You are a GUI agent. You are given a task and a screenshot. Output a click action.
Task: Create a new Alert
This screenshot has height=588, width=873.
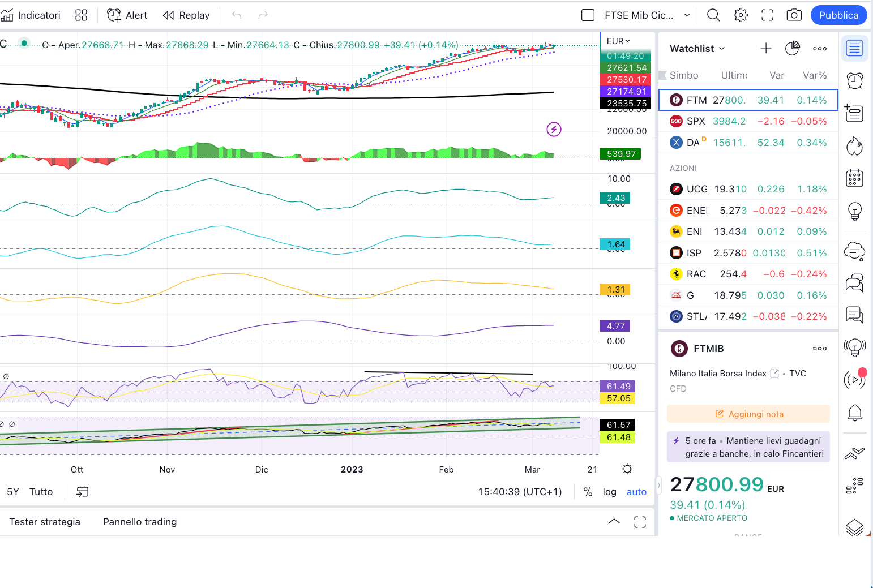pyautogui.click(x=127, y=15)
